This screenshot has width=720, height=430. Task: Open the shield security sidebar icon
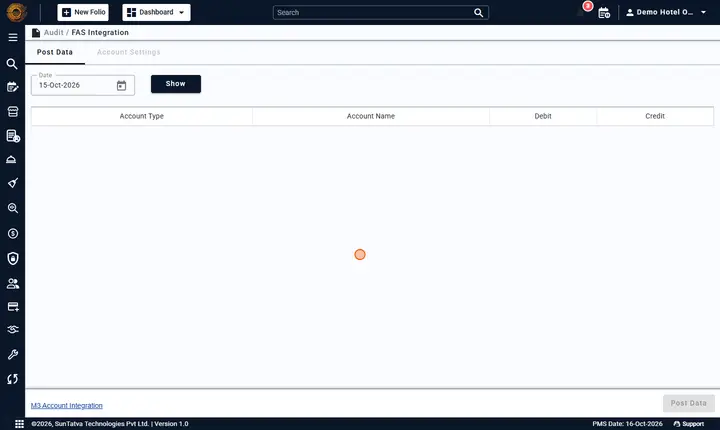pyautogui.click(x=13, y=258)
